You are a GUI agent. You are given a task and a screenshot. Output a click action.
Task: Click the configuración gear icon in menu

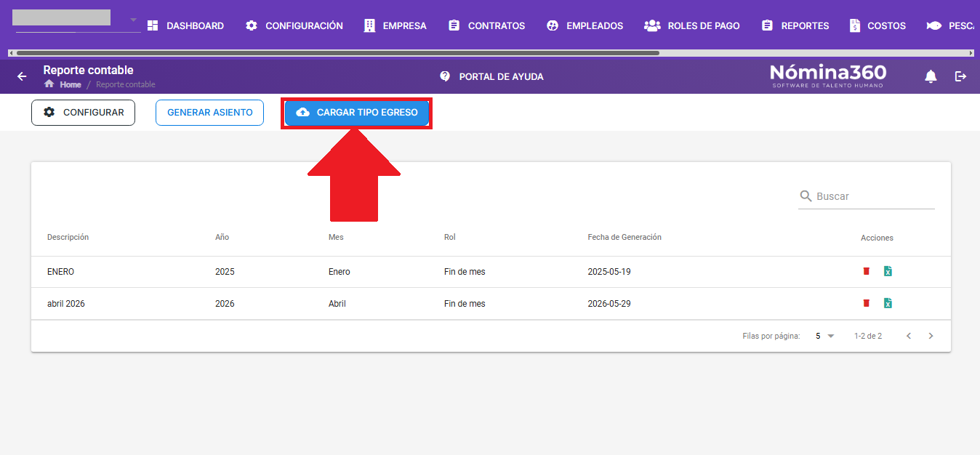coord(252,25)
